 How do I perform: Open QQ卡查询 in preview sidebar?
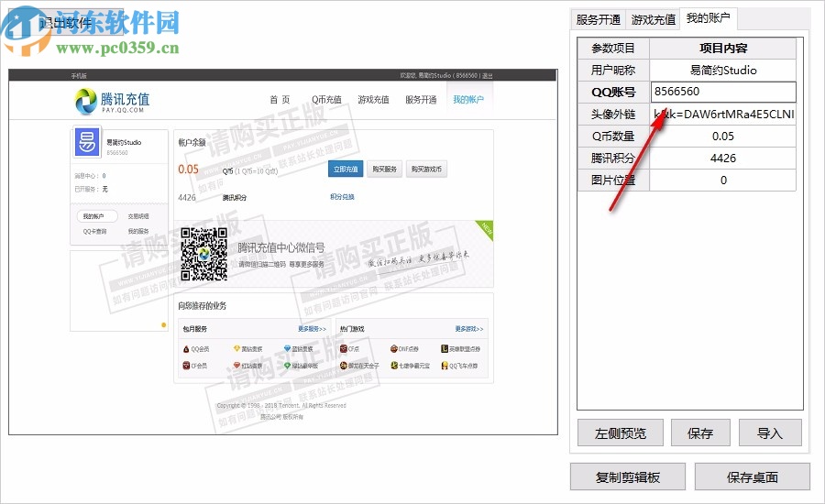[94, 231]
